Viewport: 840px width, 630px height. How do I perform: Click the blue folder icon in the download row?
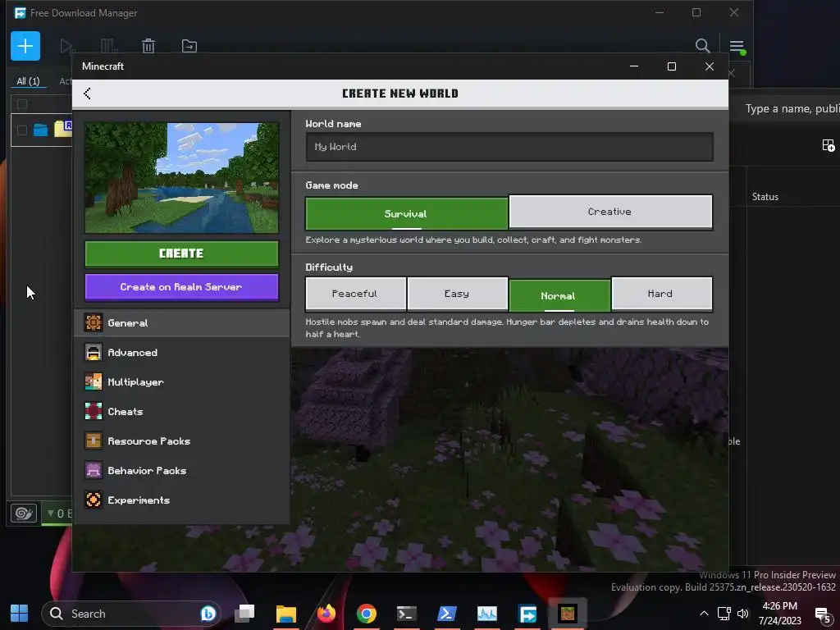(x=41, y=130)
